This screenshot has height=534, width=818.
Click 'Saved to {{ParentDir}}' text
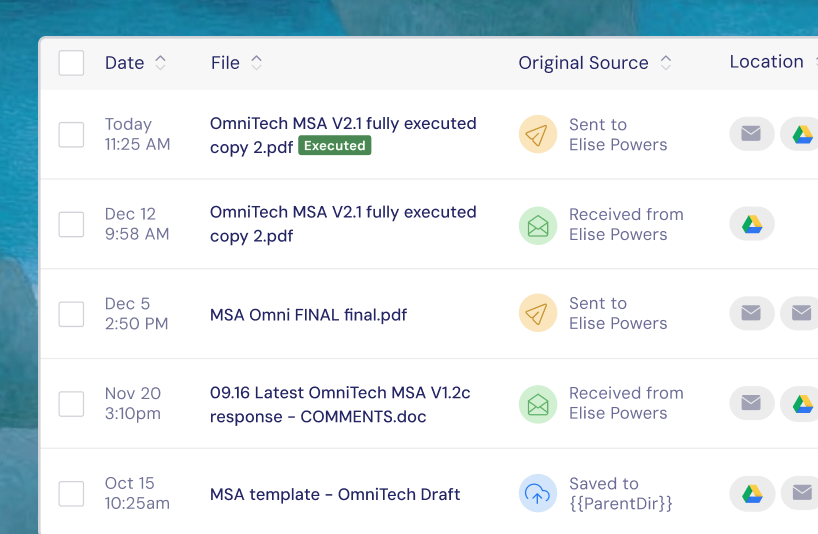(x=620, y=493)
